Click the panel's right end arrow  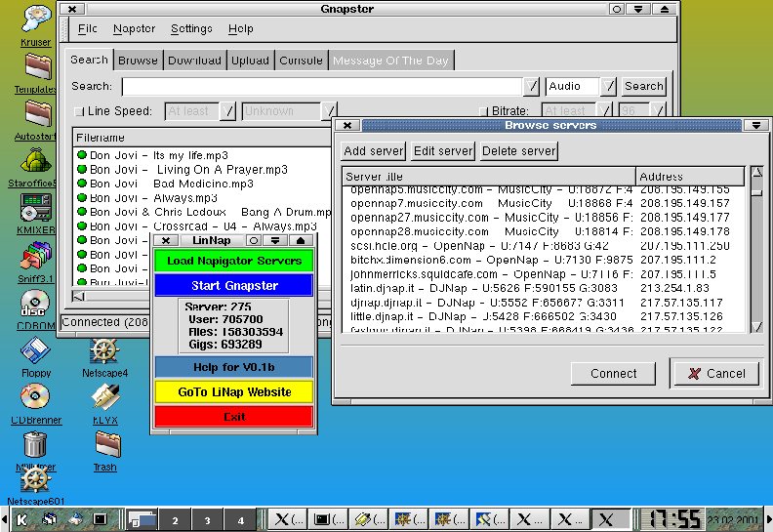coord(769,519)
